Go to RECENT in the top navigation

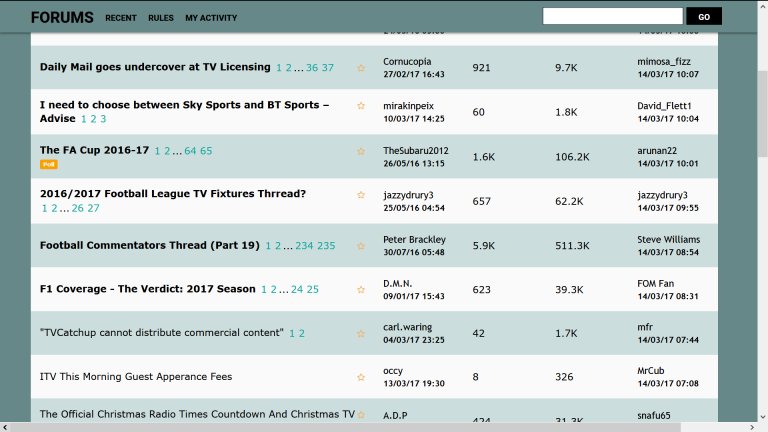[120, 18]
